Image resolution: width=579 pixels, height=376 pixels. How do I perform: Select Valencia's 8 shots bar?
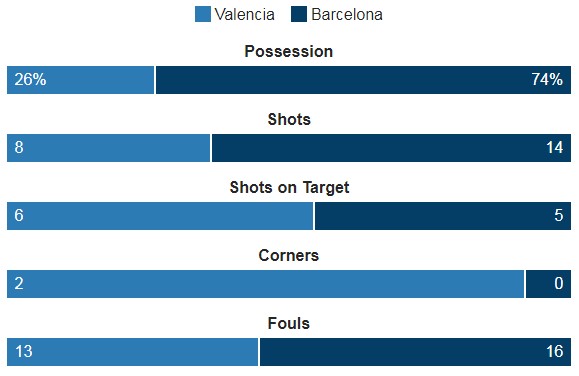[x=109, y=148]
